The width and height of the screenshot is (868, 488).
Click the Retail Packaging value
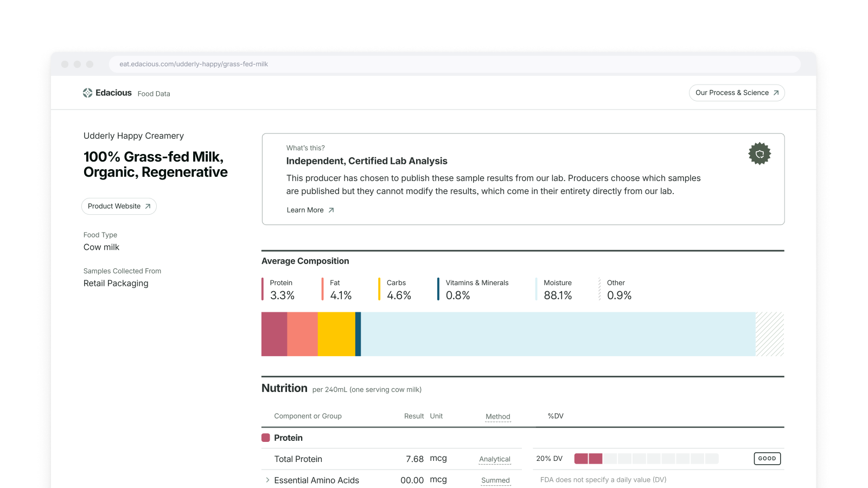pos(116,284)
